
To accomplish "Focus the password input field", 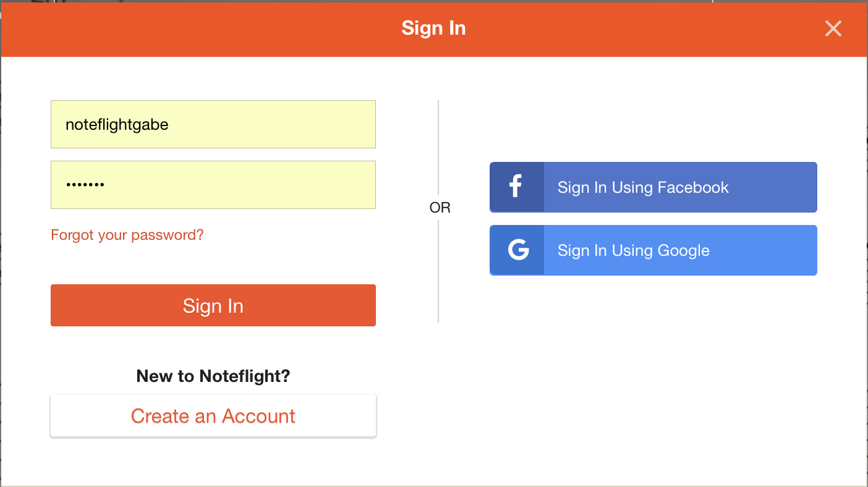I will click(x=213, y=185).
